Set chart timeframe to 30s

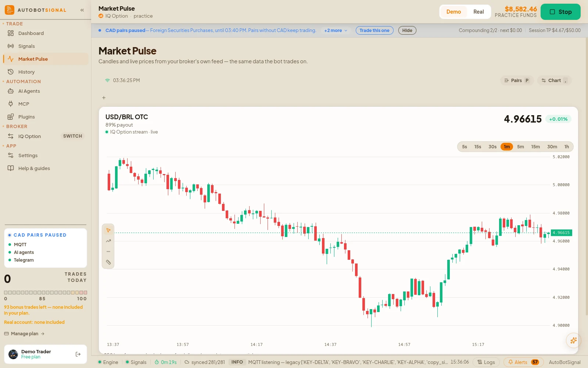point(492,147)
